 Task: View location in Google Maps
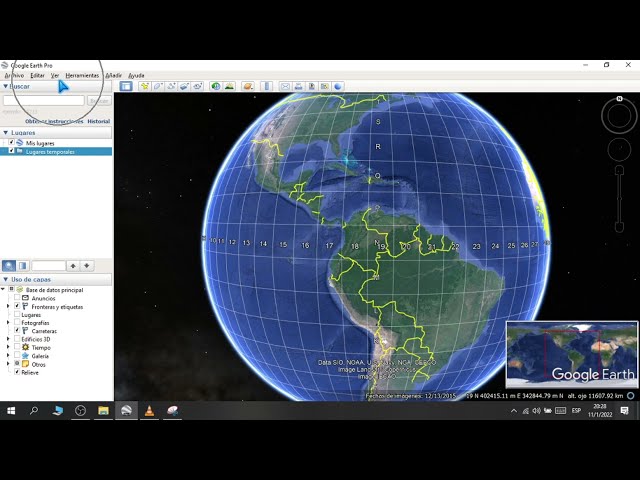click(324, 86)
